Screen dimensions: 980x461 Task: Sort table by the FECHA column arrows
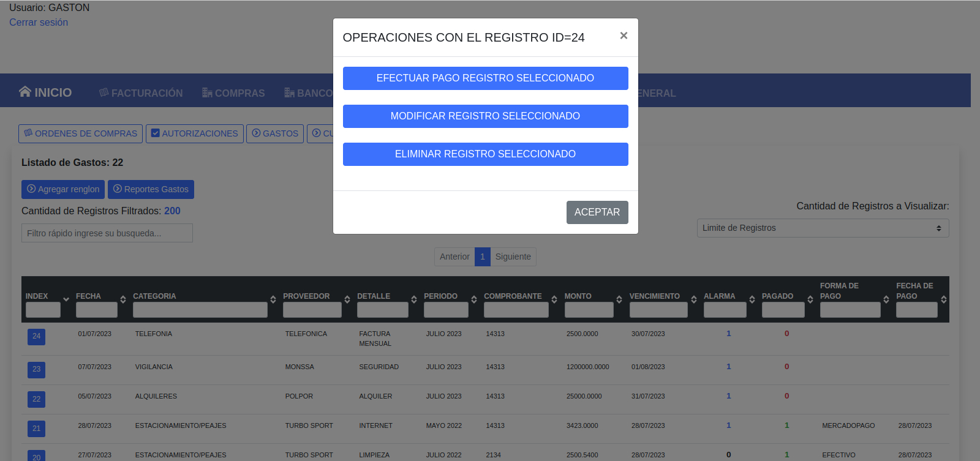coord(123,299)
